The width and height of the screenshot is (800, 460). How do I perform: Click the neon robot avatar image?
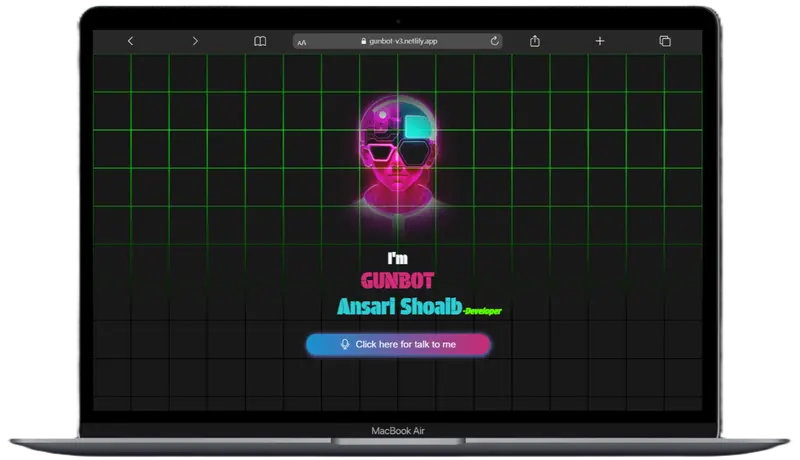pos(398,156)
